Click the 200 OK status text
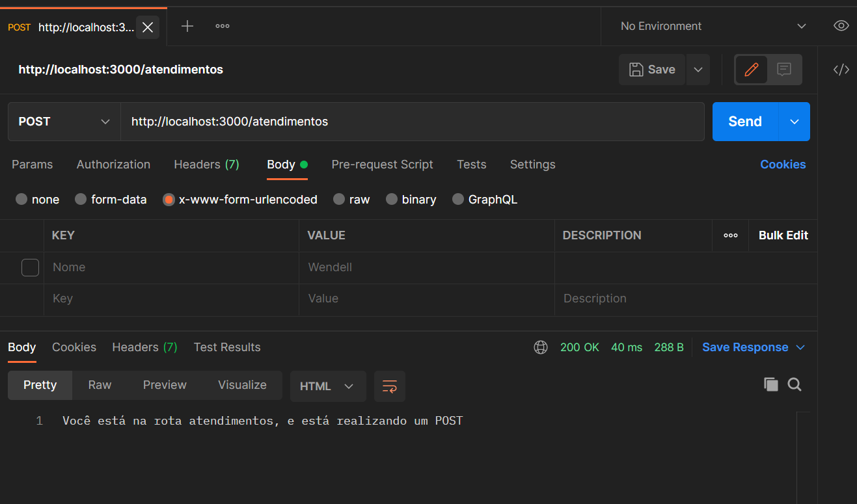Image resolution: width=857 pixels, height=504 pixels. [x=580, y=347]
